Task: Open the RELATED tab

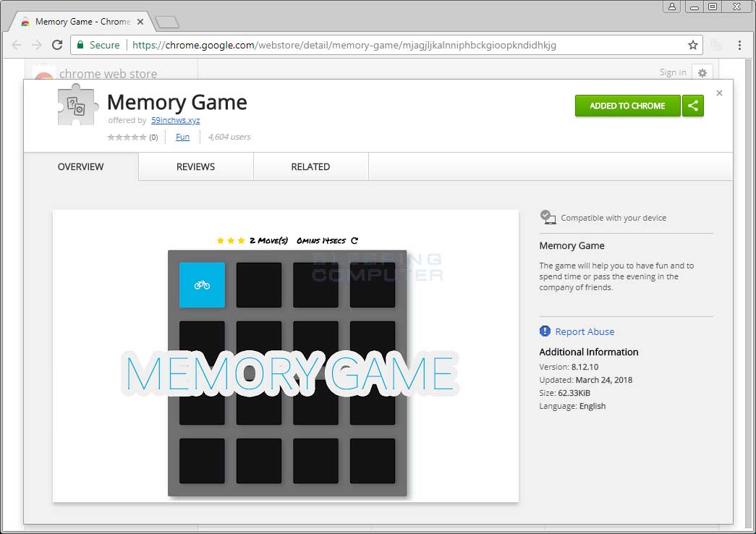Action: [310, 166]
